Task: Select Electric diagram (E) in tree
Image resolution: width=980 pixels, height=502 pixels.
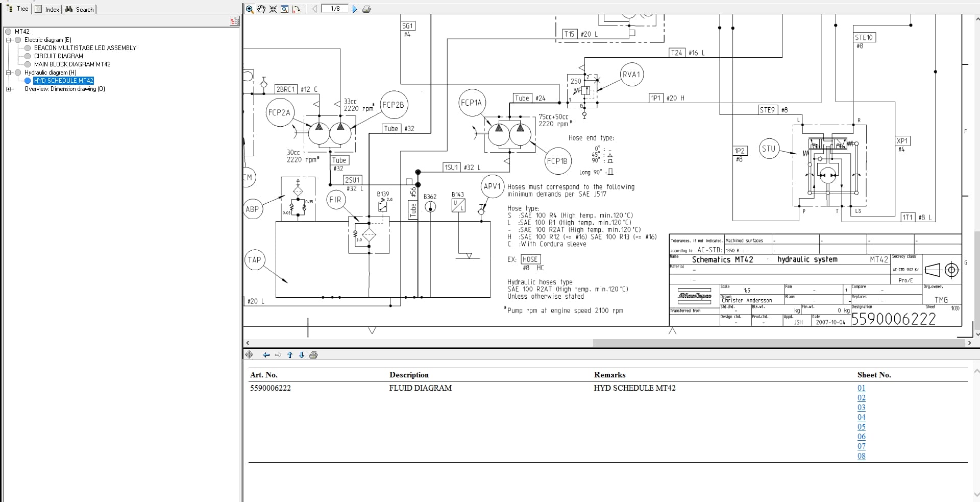Action: click(x=48, y=40)
